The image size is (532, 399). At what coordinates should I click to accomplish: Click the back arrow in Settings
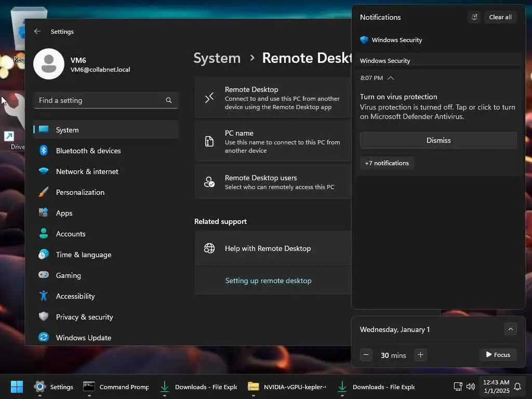(x=37, y=31)
